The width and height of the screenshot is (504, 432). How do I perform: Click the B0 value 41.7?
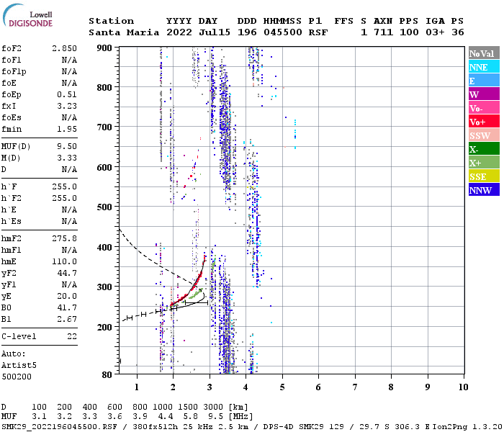tap(67, 308)
